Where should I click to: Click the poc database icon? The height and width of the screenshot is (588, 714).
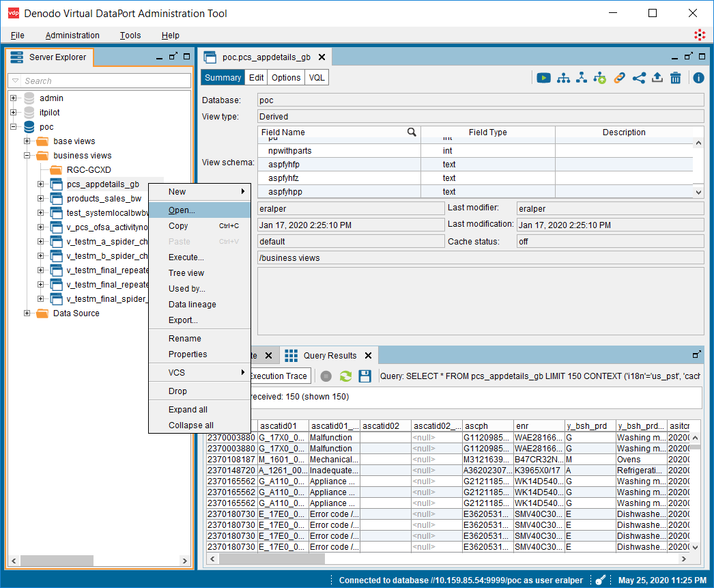(x=29, y=126)
